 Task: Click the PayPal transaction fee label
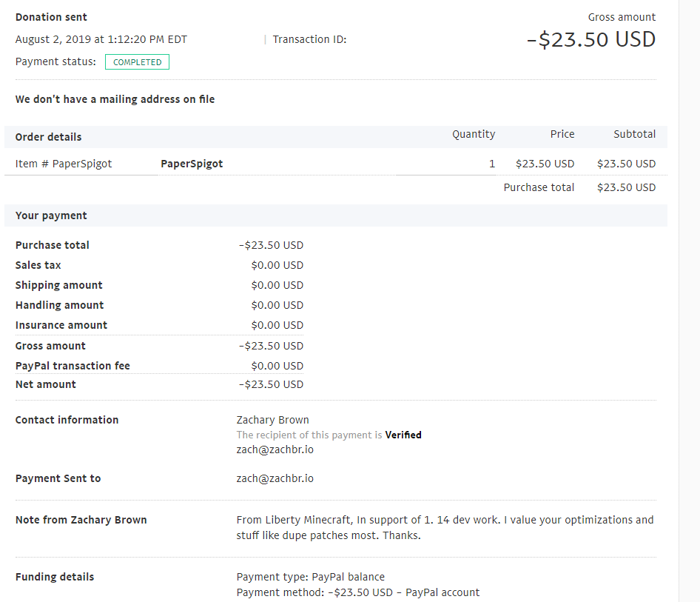(73, 366)
